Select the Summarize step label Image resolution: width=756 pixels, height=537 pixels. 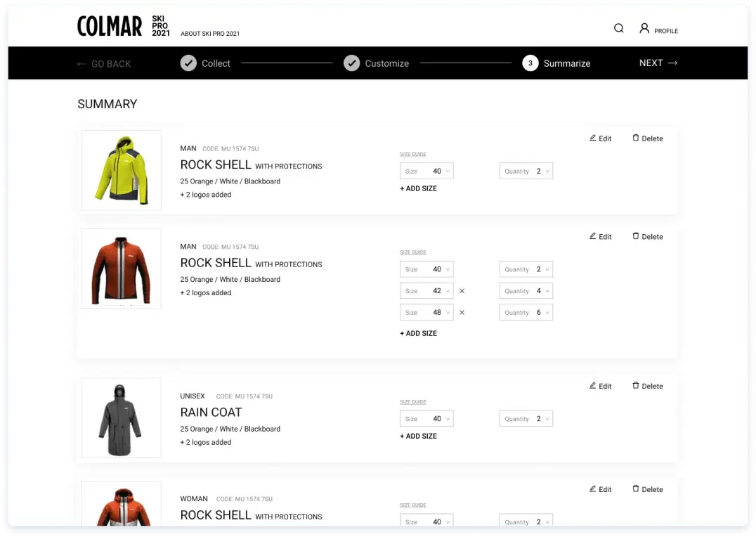(x=567, y=63)
